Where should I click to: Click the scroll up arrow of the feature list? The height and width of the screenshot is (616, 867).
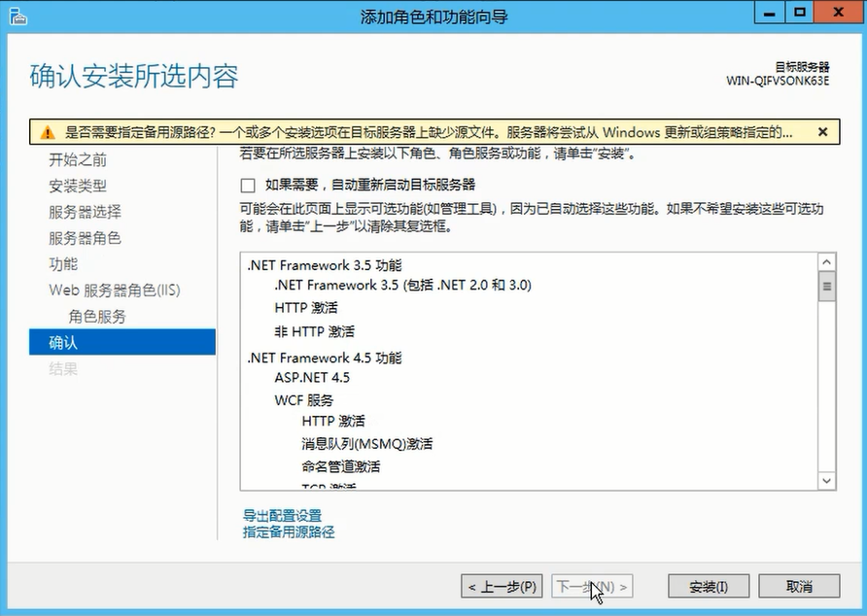[x=826, y=262]
